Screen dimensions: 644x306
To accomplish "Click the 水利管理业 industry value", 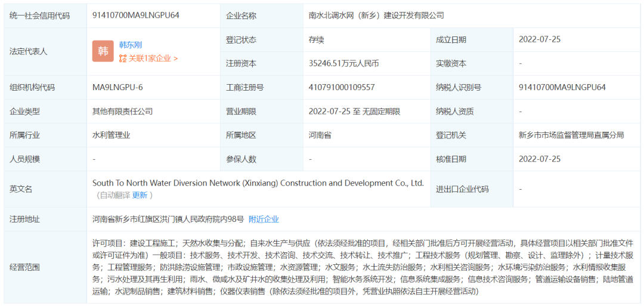I will (x=111, y=135).
